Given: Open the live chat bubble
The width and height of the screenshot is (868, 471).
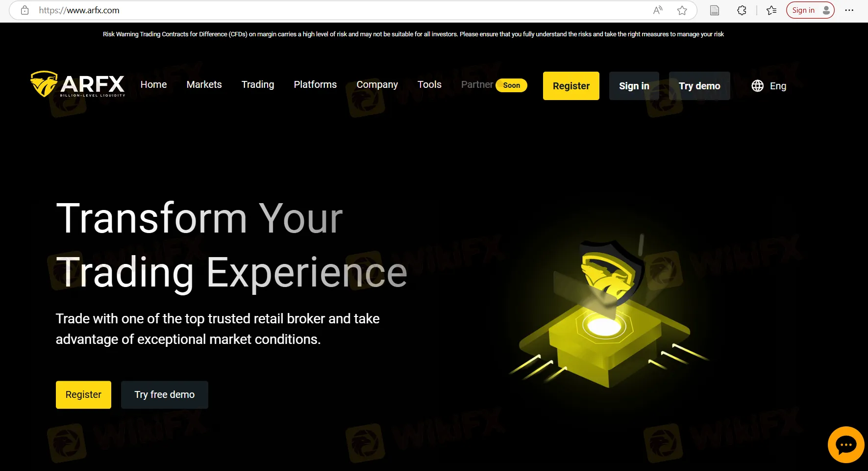Looking at the screenshot, I should (845, 445).
